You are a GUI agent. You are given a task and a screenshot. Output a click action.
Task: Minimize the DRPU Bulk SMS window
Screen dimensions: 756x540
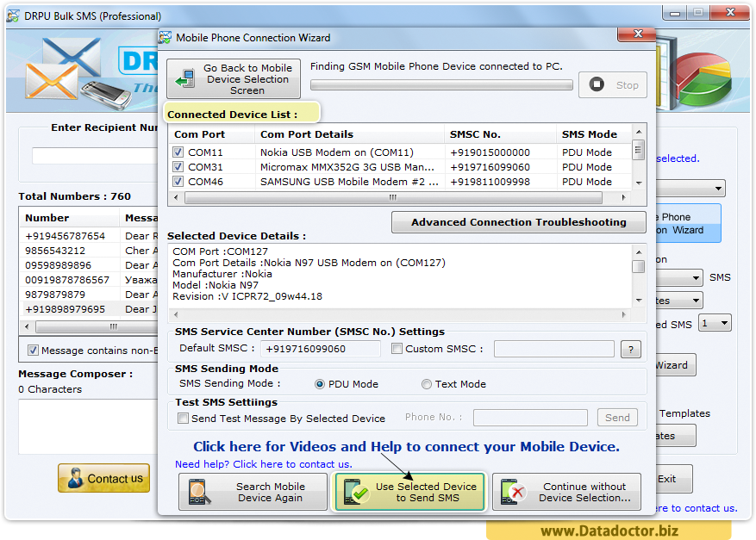tap(674, 14)
